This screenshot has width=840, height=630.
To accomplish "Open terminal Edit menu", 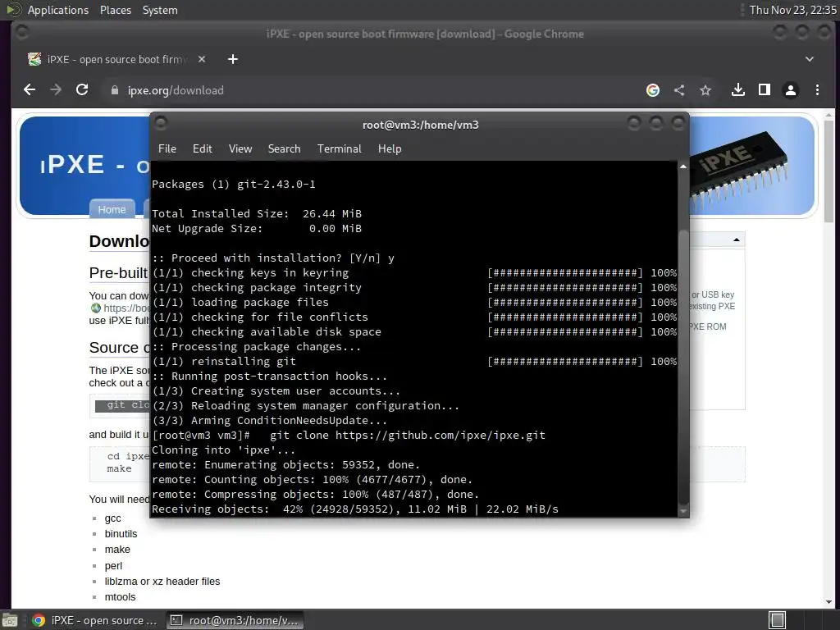I will click(202, 149).
